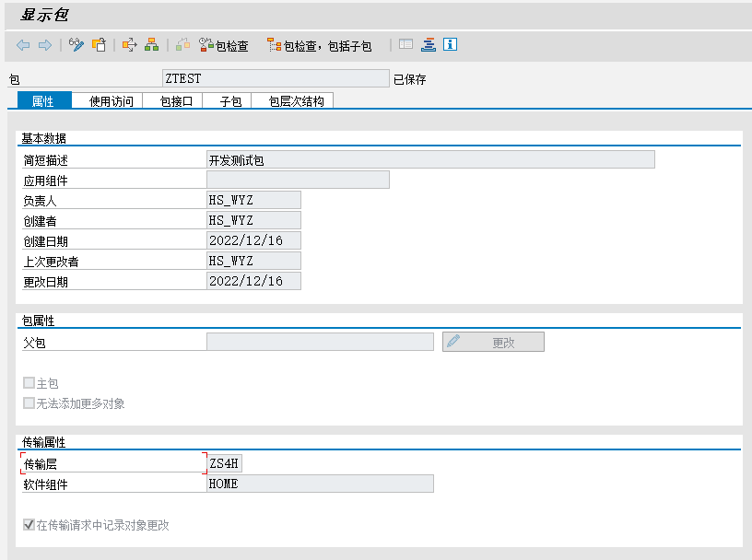This screenshot has width=752, height=560.
Task: Click the 简短描述 description field
Action: 430,160
